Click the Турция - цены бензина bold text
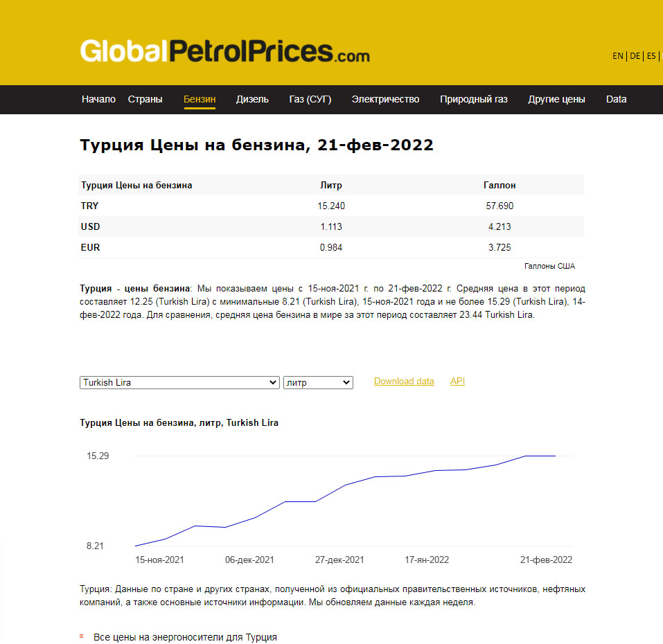 [135, 289]
